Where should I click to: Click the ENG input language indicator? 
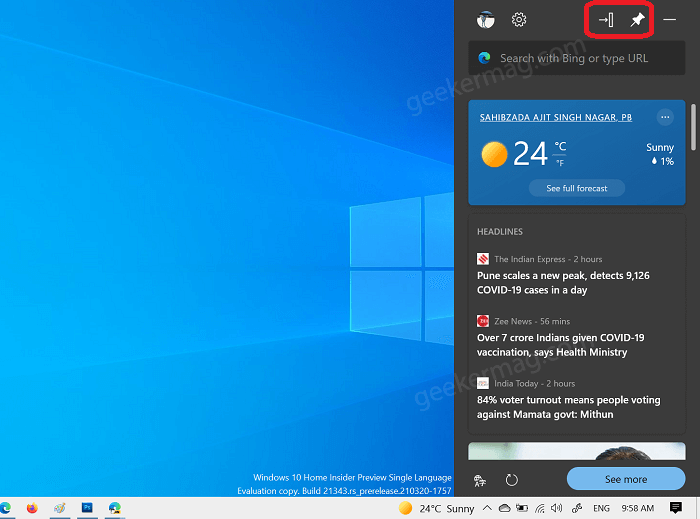point(601,508)
